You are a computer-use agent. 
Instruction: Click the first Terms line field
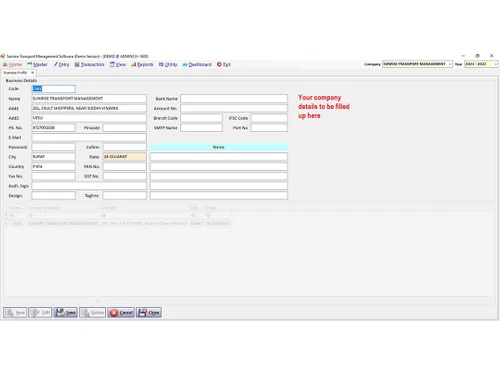pos(219,157)
